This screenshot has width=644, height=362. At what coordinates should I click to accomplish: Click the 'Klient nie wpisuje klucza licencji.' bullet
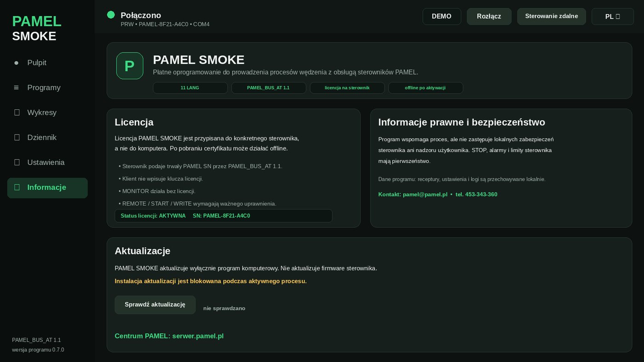pos(161,179)
